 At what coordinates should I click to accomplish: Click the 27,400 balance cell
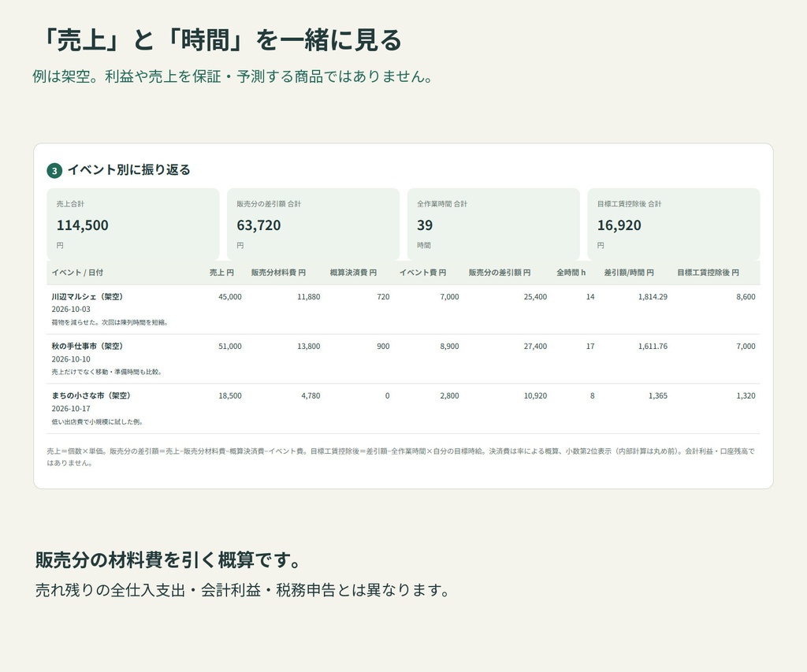pos(535,347)
